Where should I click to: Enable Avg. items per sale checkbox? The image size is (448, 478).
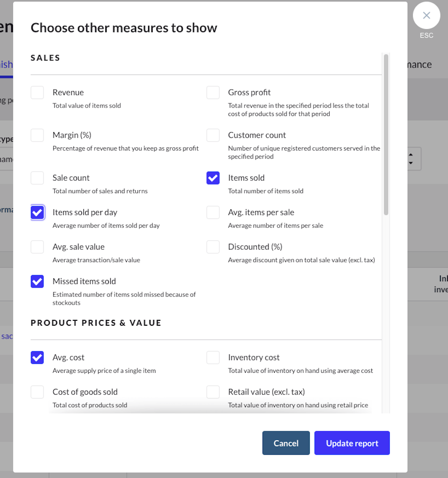[213, 212]
